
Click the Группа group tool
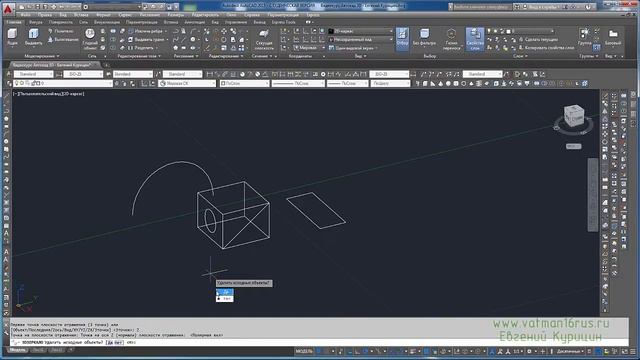pyautogui.click(x=584, y=37)
